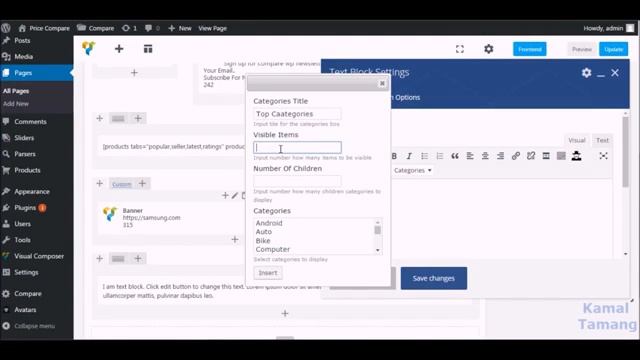
Task: Align text left
Action: coord(470,156)
